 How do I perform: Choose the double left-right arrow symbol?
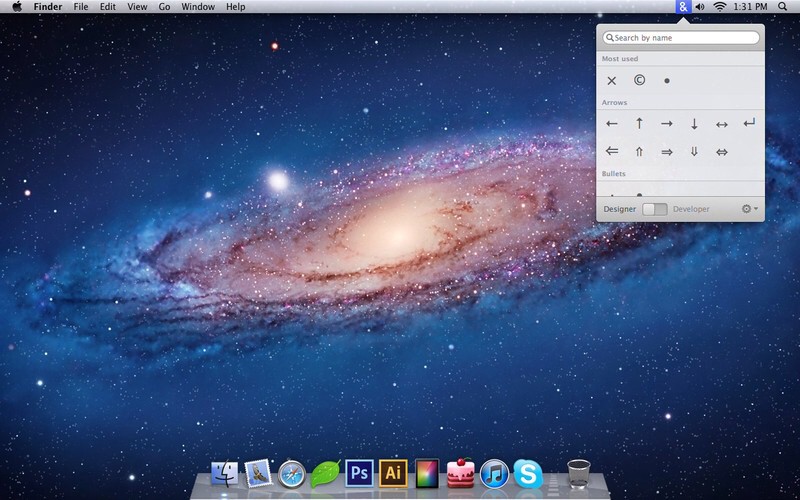721,152
